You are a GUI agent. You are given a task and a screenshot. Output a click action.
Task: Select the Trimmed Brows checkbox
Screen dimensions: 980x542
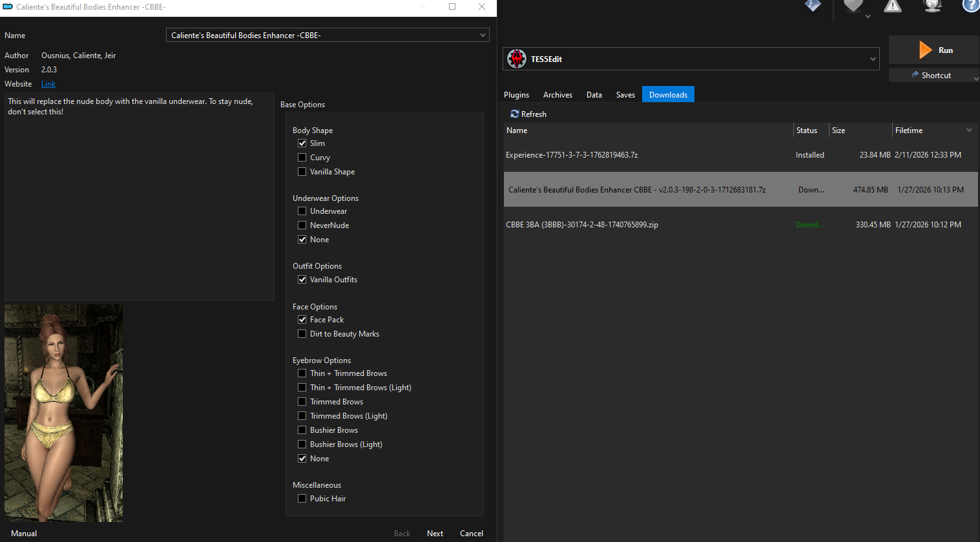pos(302,402)
